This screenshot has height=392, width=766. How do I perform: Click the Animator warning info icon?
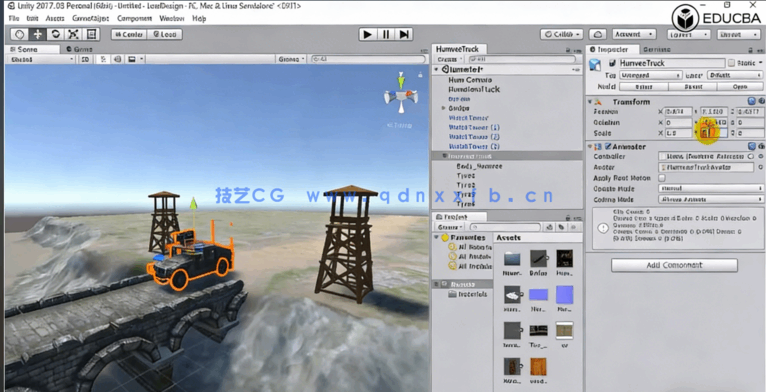tap(603, 228)
